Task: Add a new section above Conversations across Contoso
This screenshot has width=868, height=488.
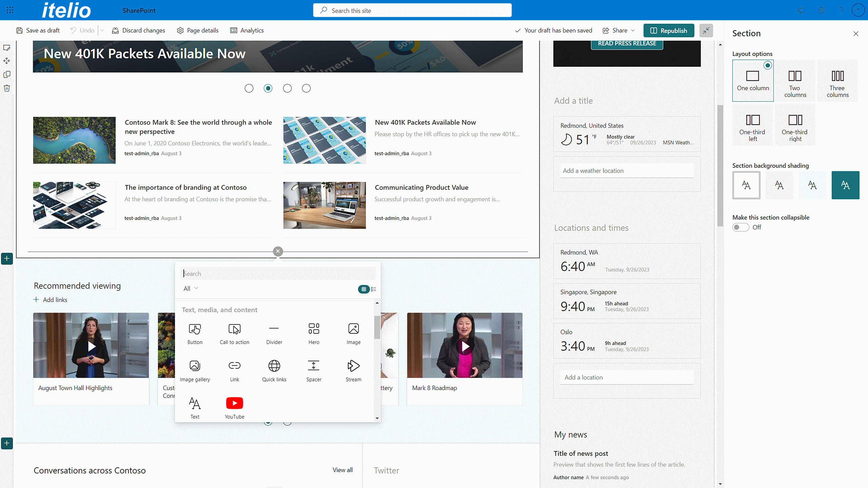Action: point(7,443)
